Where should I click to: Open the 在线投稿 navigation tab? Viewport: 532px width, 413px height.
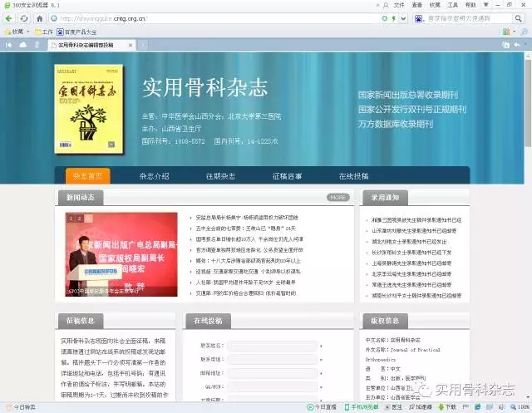click(353, 176)
